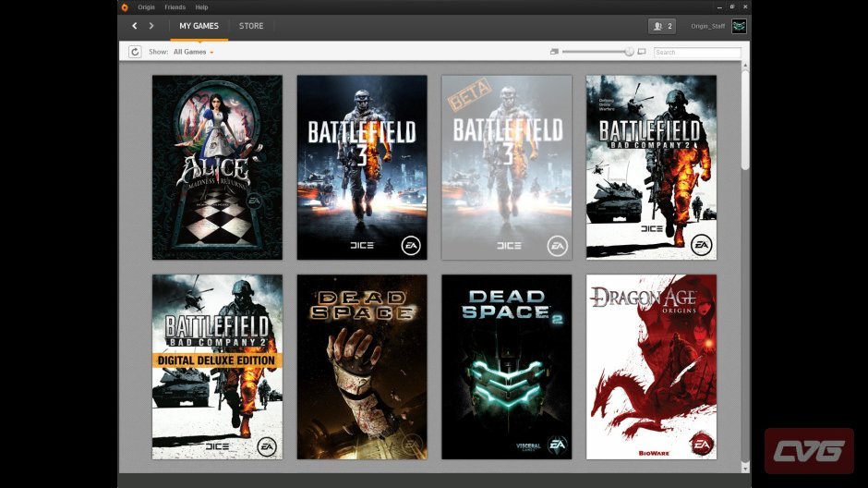The width and height of the screenshot is (868, 488).
Task: Click the large thumbnails size icon
Action: [x=642, y=52]
